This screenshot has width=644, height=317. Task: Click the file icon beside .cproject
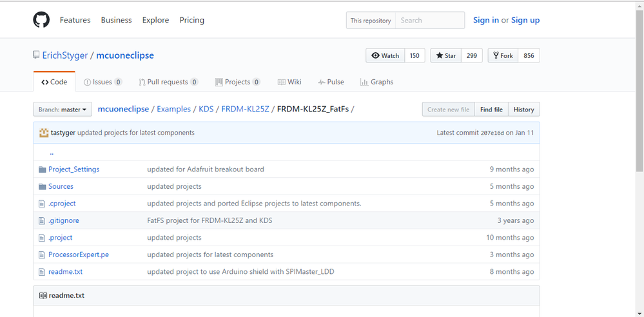point(42,204)
